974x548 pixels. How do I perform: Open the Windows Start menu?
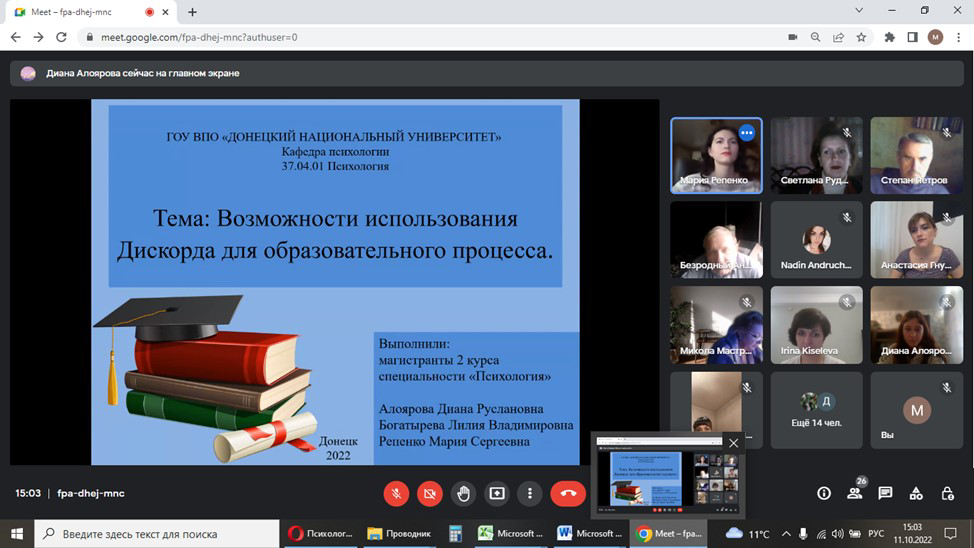coord(17,534)
